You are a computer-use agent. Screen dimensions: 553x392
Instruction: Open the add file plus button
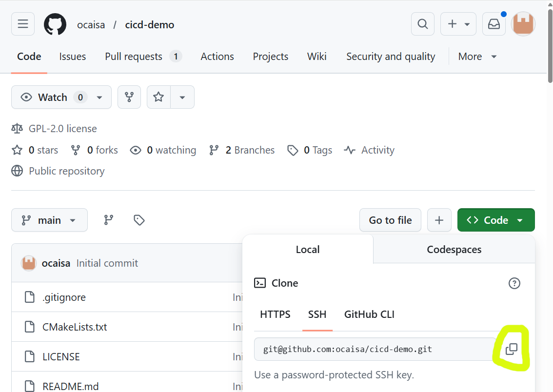tap(439, 220)
